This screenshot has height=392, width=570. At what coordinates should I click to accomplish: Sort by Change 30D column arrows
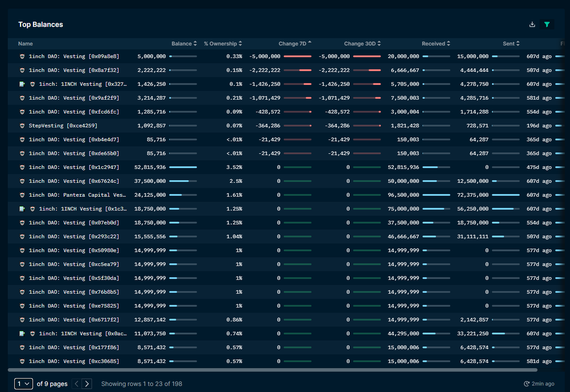pos(379,44)
